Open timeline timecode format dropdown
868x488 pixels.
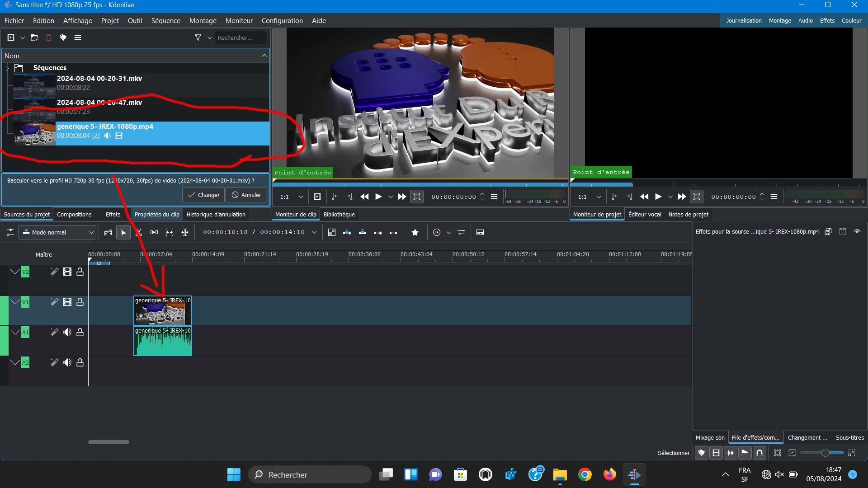314,232
